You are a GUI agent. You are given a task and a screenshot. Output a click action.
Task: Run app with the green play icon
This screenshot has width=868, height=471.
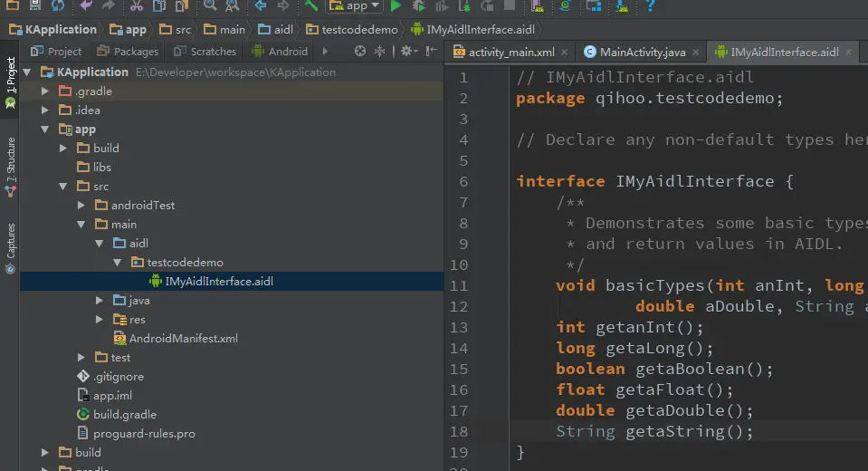tap(396, 5)
